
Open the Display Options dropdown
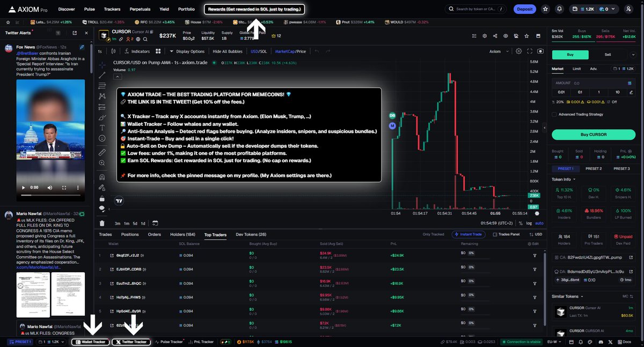pyautogui.click(x=187, y=51)
